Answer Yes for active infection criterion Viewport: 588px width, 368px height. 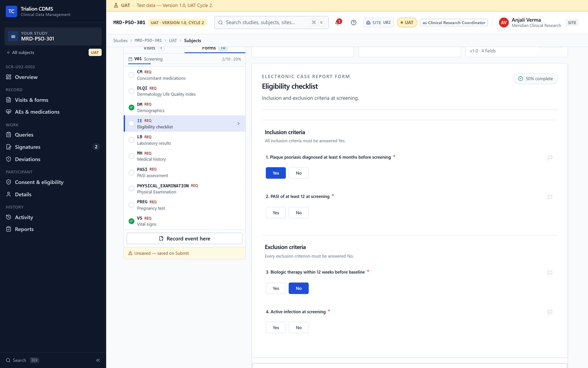coord(276,328)
